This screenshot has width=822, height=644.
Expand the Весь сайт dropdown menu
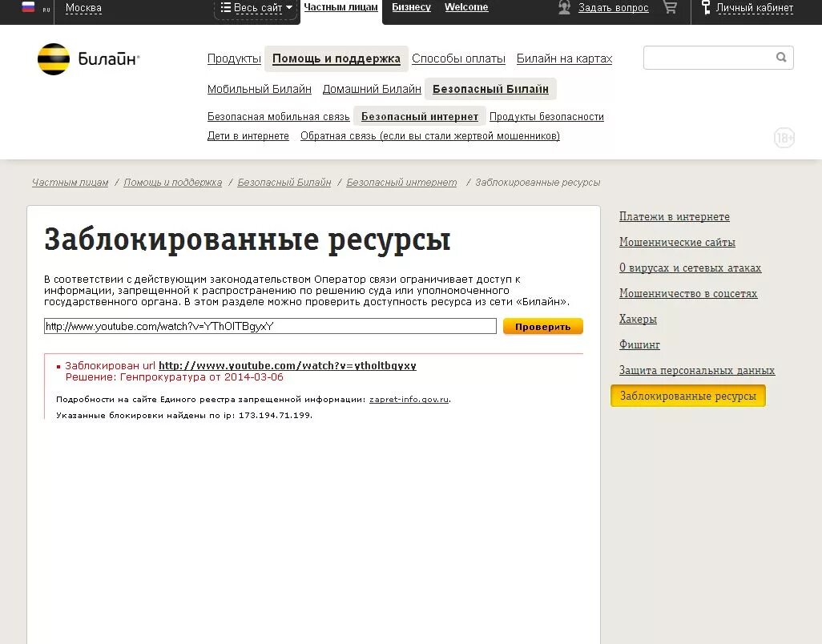256,8
